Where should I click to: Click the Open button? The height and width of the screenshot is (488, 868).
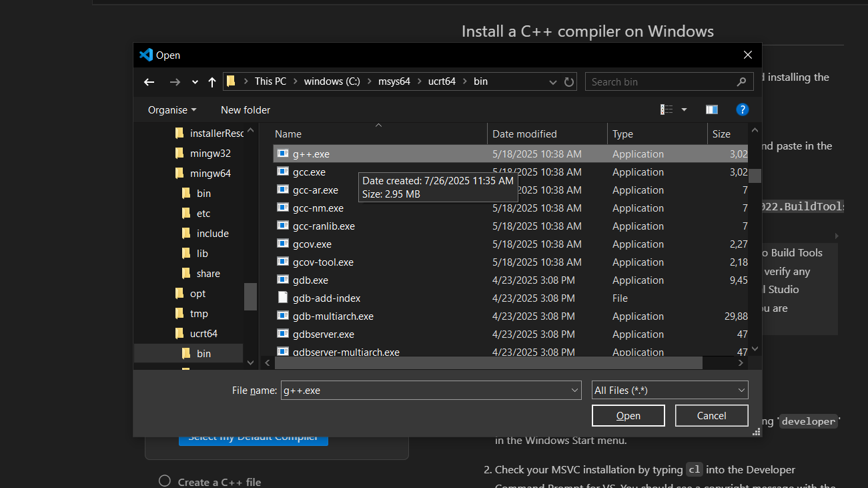coord(628,415)
